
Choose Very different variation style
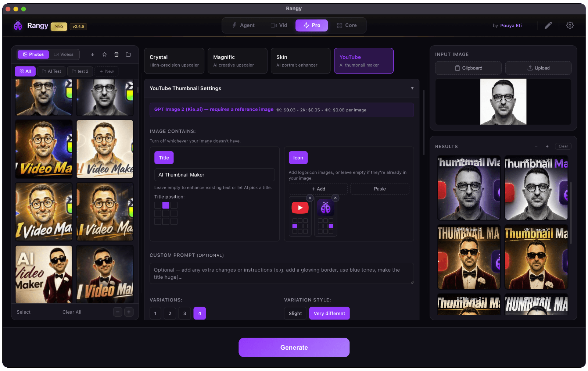pyautogui.click(x=329, y=313)
